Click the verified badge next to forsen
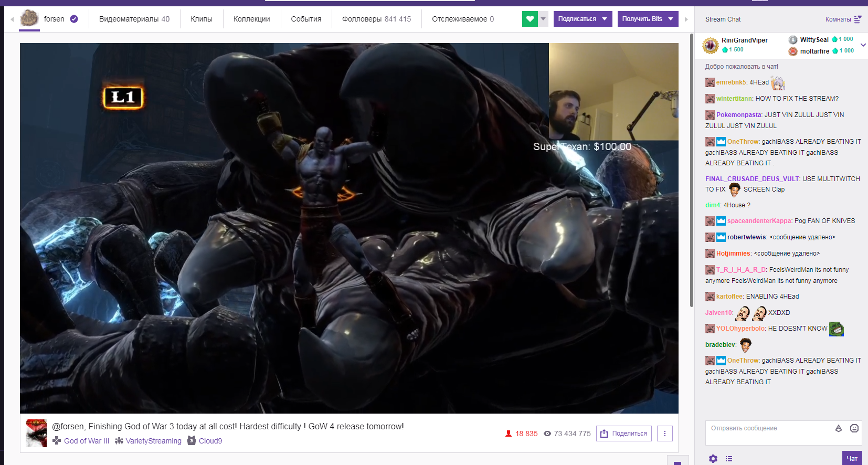This screenshot has width=868, height=465. coord(74,19)
